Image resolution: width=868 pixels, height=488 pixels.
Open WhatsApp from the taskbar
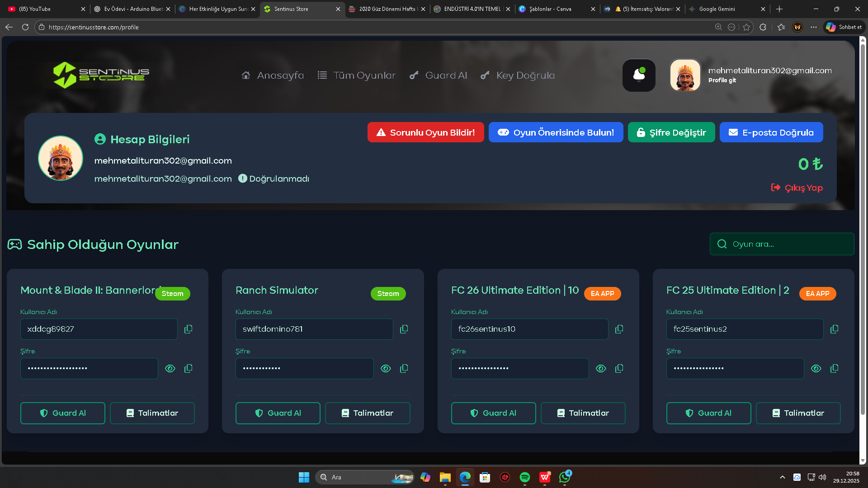click(x=565, y=477)
